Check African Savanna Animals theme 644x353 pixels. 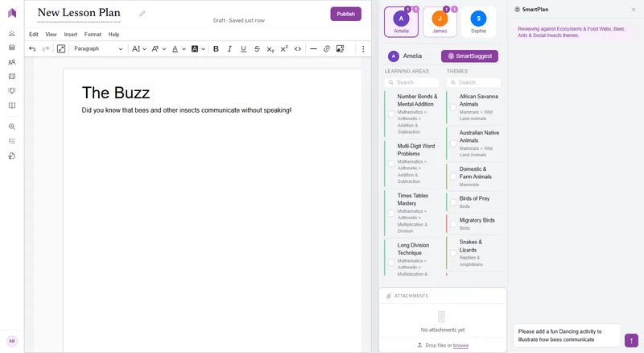coord(453,107)
